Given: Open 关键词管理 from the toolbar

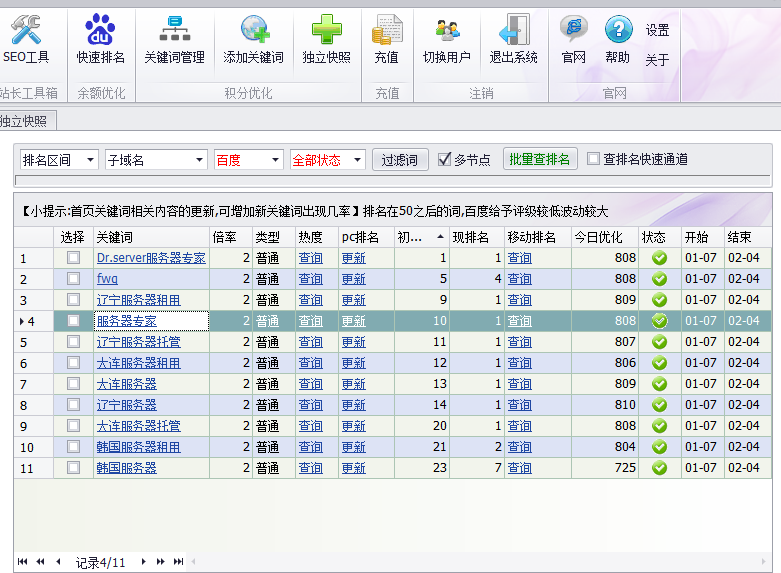Looking at the screenshot, I should (x=174, y=40).
